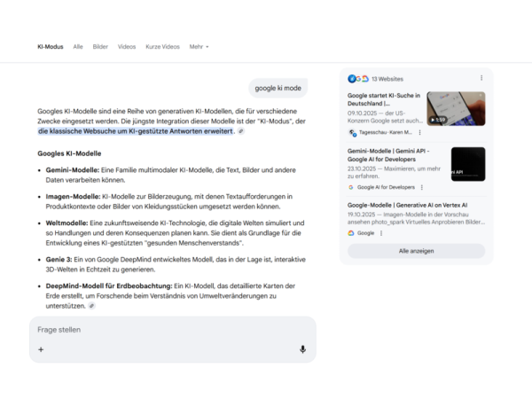Click the 'Google AI for Developers' source name
532x399 pixels.
(x=386, y=187)
